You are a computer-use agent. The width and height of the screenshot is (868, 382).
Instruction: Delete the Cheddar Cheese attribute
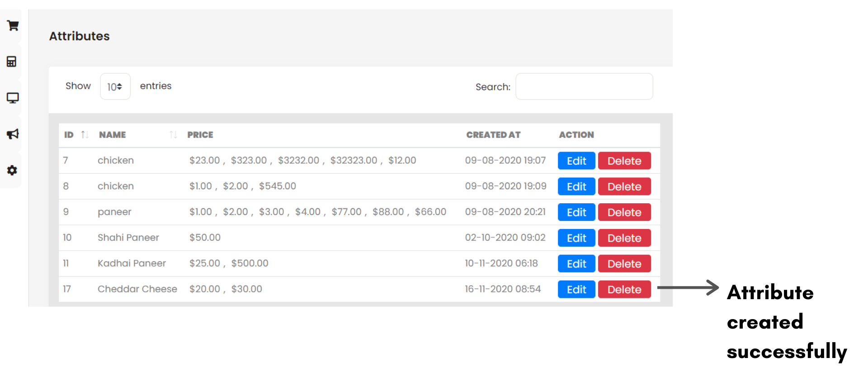[624, 290]
